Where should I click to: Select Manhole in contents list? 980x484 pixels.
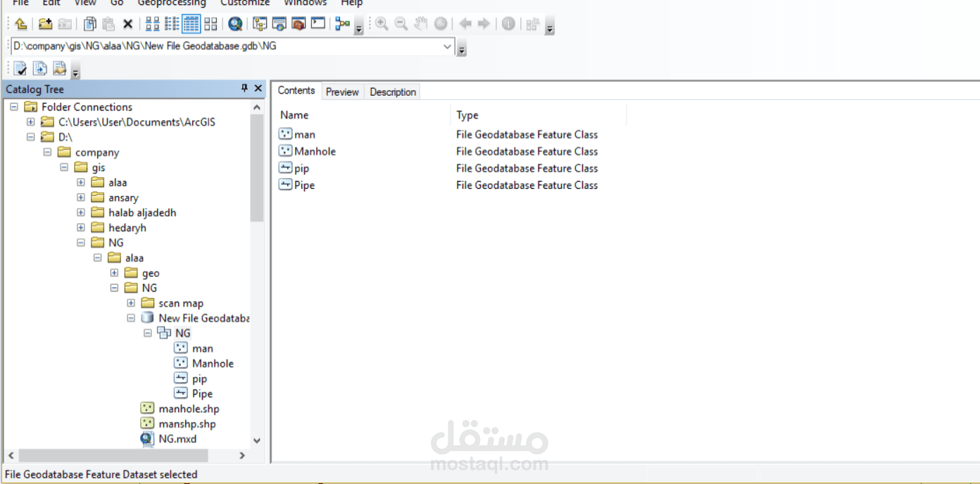315,151
